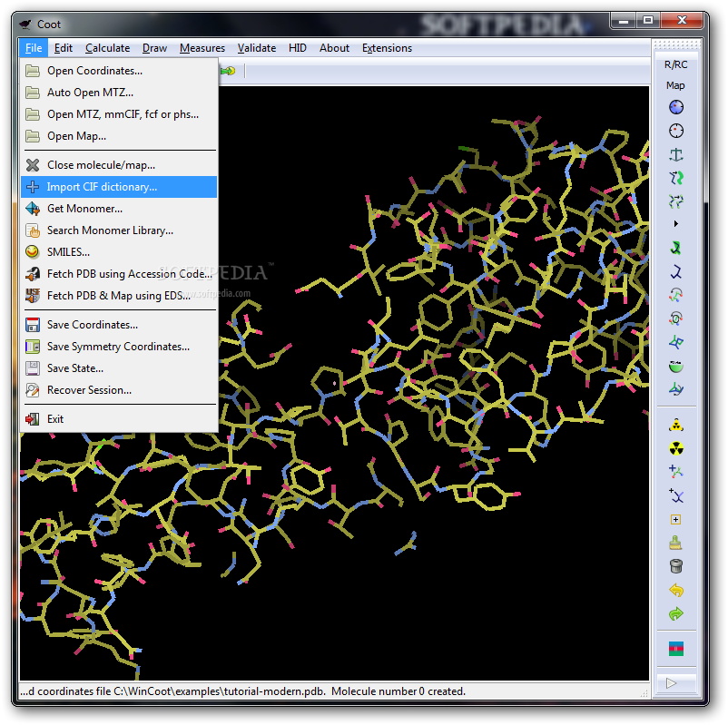This screenshot has height=725, width=728.
Task: Open the Calculate menu
Action: (x=107, y=48)
